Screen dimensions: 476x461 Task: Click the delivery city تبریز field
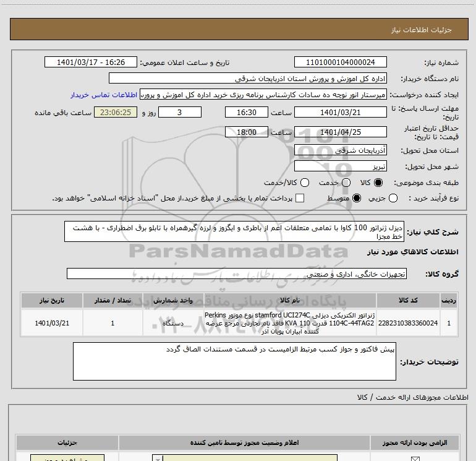click(x=340, y=166)
